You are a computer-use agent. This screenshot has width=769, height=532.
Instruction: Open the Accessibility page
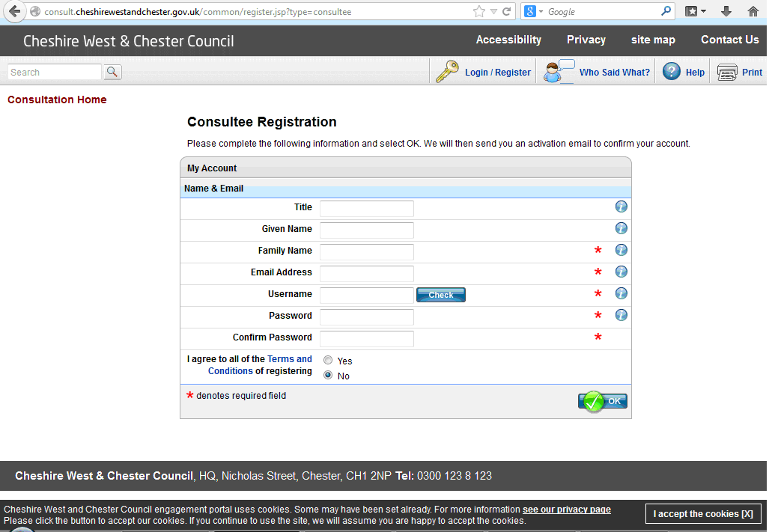click(508, 40)
